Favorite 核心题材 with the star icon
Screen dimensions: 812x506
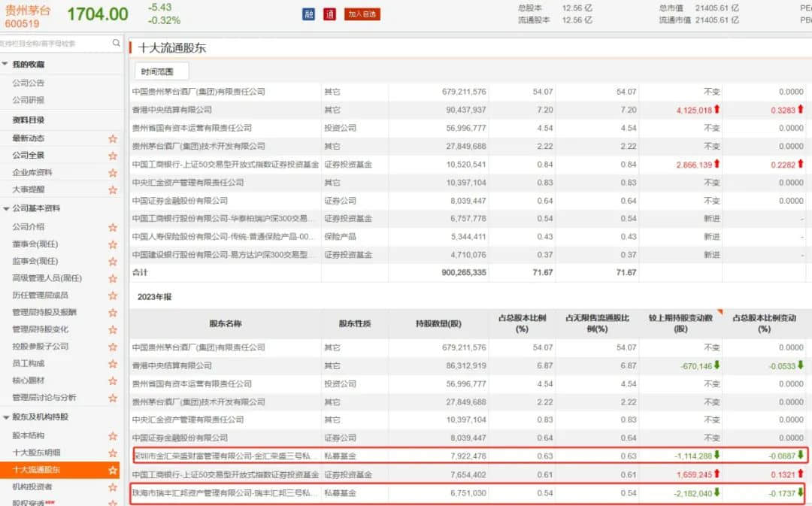click(113, 380)
